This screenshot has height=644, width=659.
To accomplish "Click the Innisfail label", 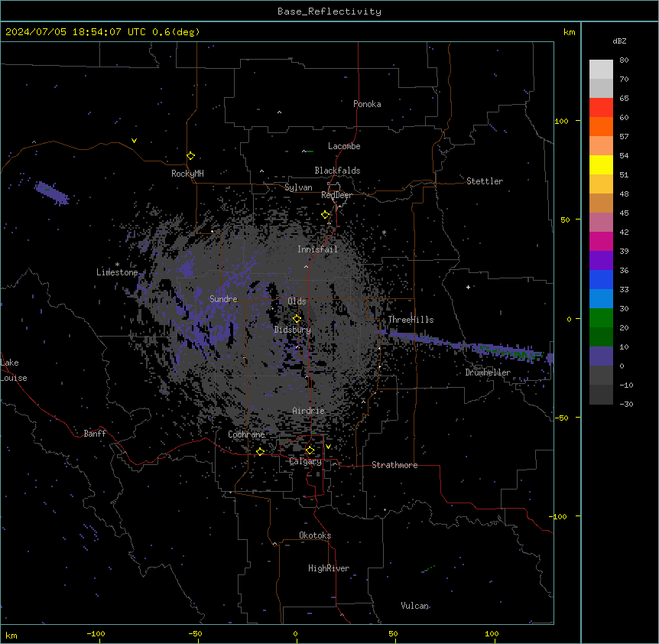I will (x=317, y=249).
